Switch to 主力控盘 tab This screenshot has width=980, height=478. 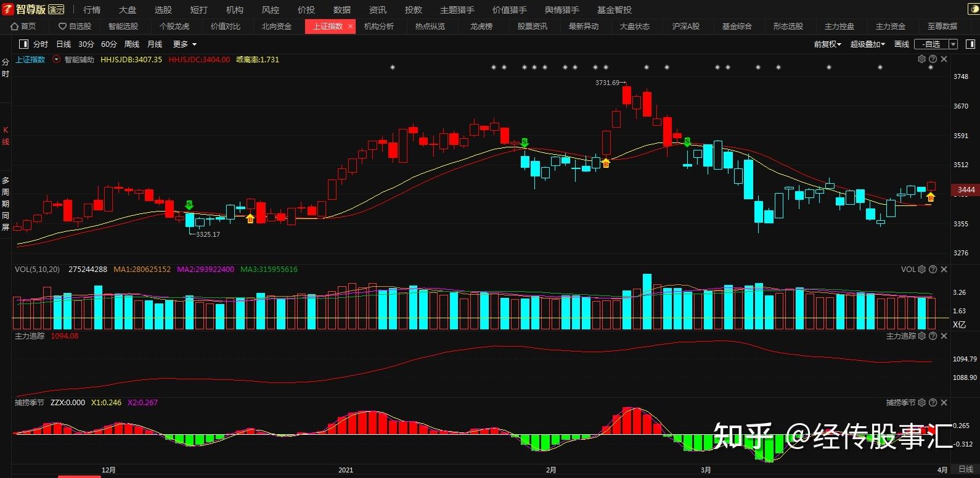coord(839,27)
